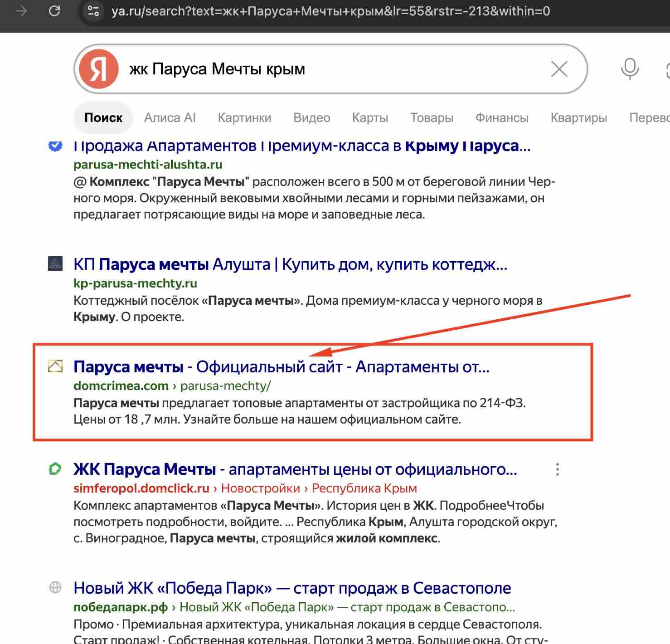Viewport: 670px width, 644px height.
Task: Clear the search query with X
Action: click(559, 69)
